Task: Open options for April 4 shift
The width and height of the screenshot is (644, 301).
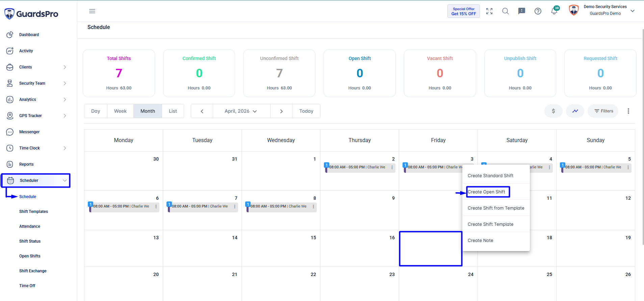Action: (549, 167)
